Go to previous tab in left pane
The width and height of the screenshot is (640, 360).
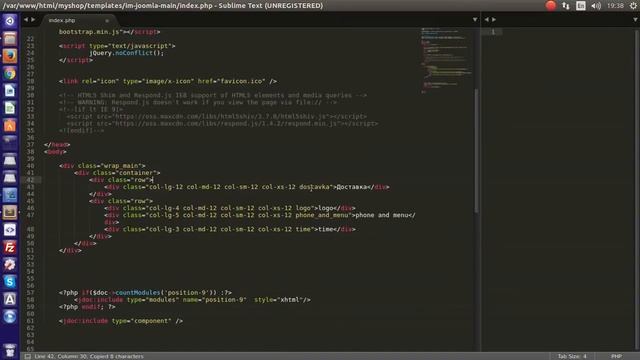click(x=26, y=19)
